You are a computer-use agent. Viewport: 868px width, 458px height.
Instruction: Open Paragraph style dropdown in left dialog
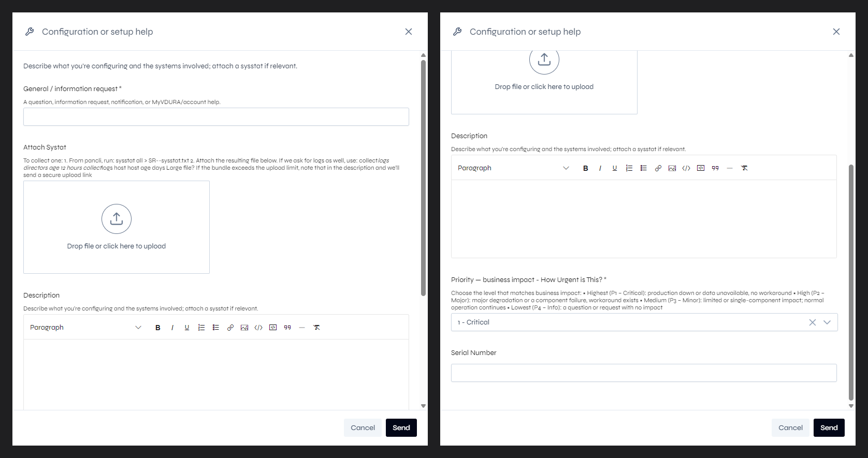[x=85, y=328]
